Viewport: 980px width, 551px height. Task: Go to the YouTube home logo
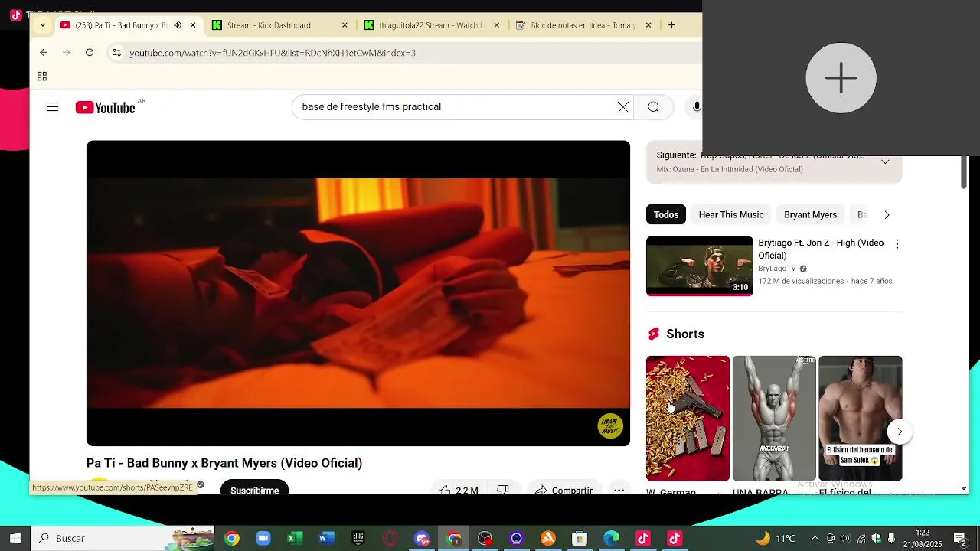click(106, 107)
